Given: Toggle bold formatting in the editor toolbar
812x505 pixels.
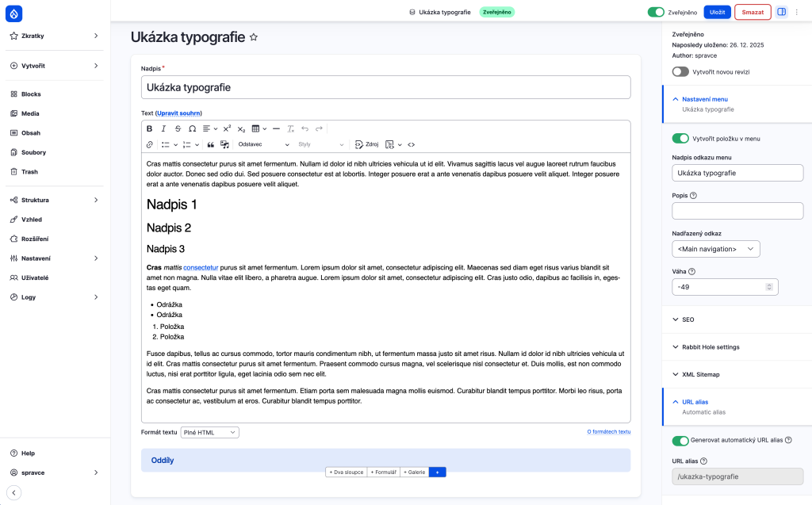Looking at the screenshot, I should coord(150,129).
